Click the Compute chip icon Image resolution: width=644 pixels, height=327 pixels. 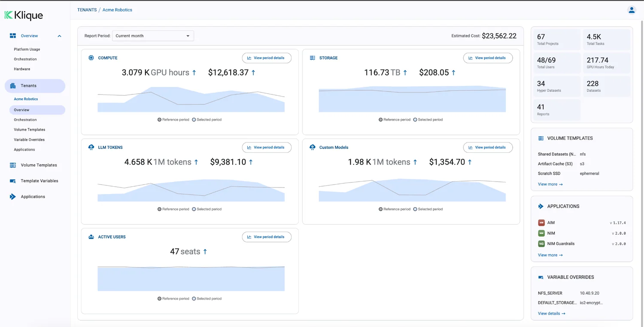tap(91, 58)
